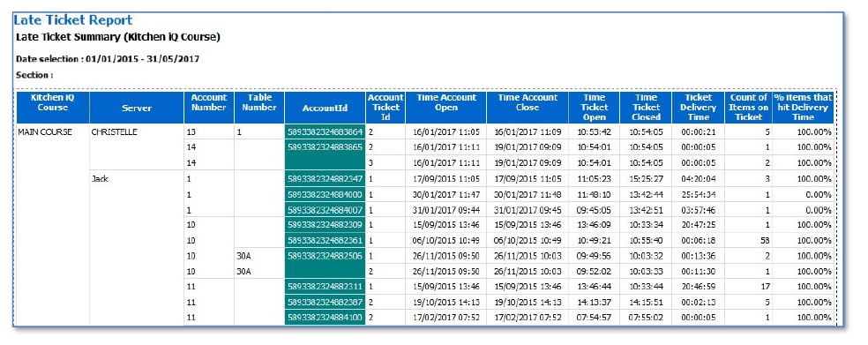Click account close time 30/01/2017 11:48

point(528,194)
